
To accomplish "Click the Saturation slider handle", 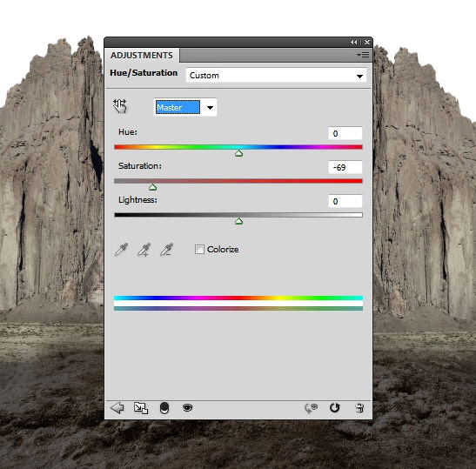I will tap(152, 187).
